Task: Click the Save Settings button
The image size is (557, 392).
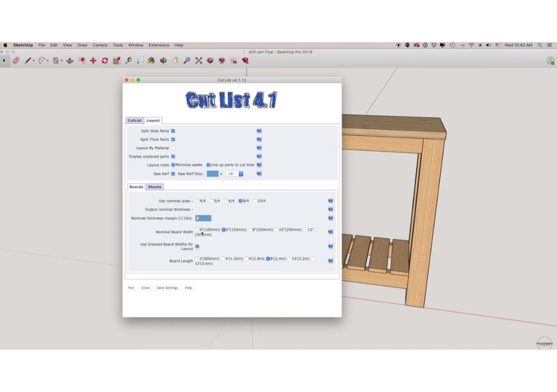Action: (x=167, y=288)
